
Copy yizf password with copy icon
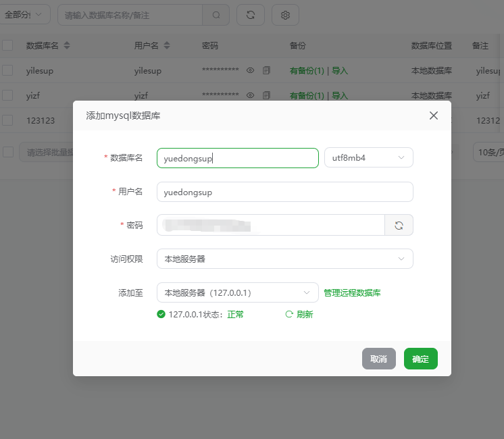[x=266, y=95]
